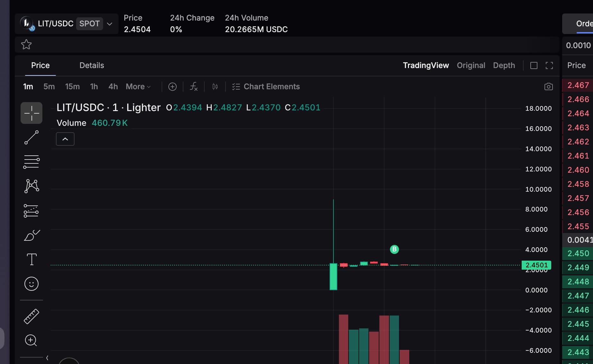The image size is (593, 364).
Task: Open the Fibonacci retracement tool
Action: coord(31,162)
